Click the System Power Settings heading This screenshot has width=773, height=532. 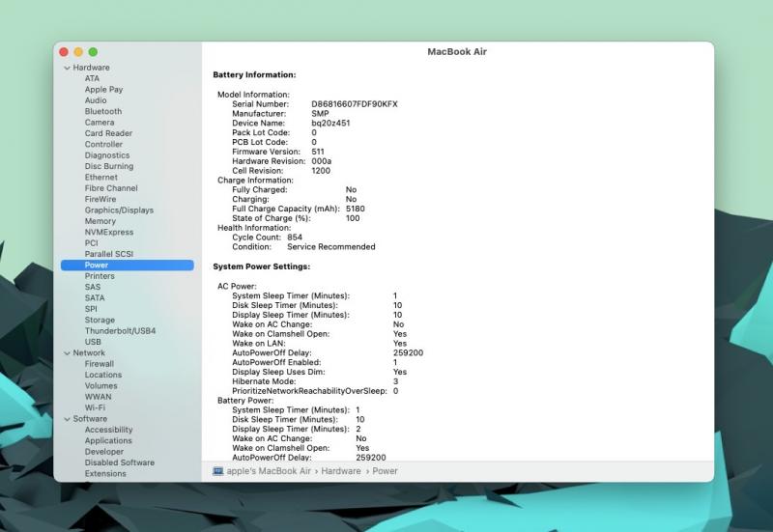click(x=262, y=266)
